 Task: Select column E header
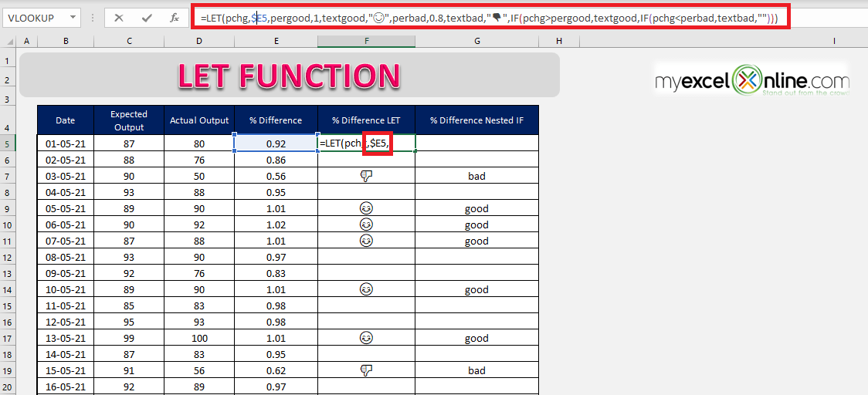pos(276,42)
